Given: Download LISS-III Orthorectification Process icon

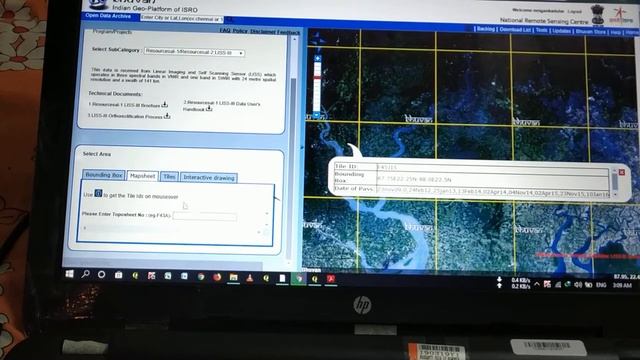Looking at the screenshot, I should pos(167,116).
